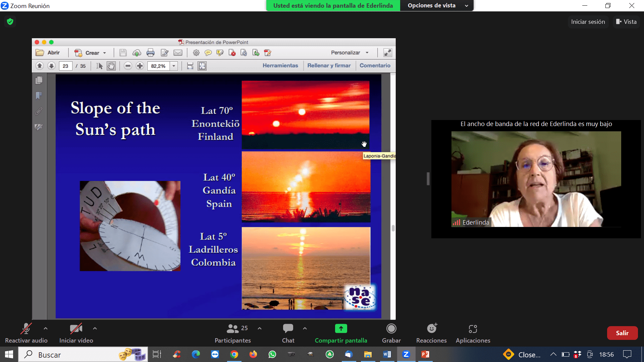
Task: Open the Rellenar y firmar panel
Action: (x=329, y=66)
